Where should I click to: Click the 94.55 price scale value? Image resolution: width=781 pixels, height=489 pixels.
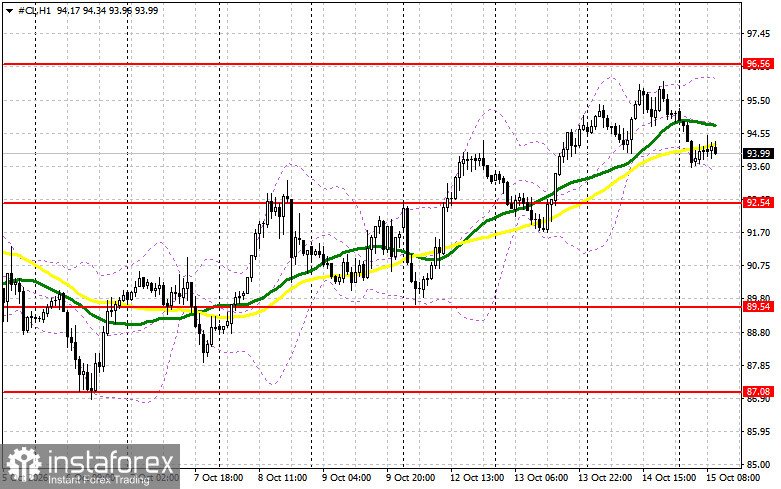pos(758,133)
